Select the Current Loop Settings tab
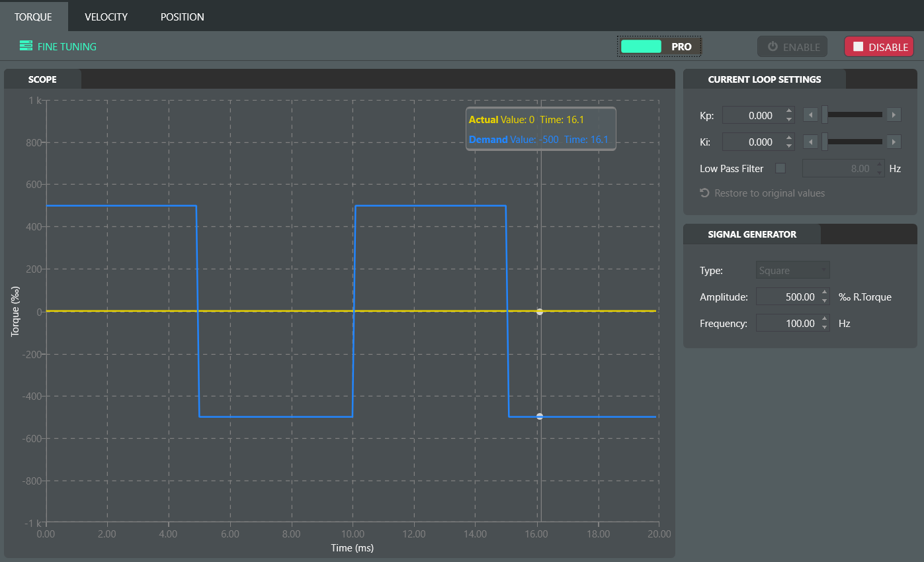The height and width of the screenshot is (562, 924). [x=765, y=79]
